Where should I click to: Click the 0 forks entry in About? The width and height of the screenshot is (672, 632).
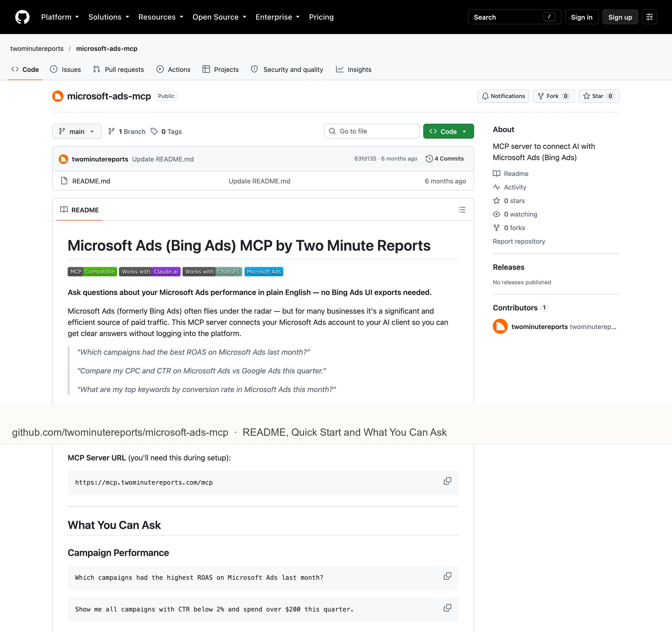[x=509, y=228]
